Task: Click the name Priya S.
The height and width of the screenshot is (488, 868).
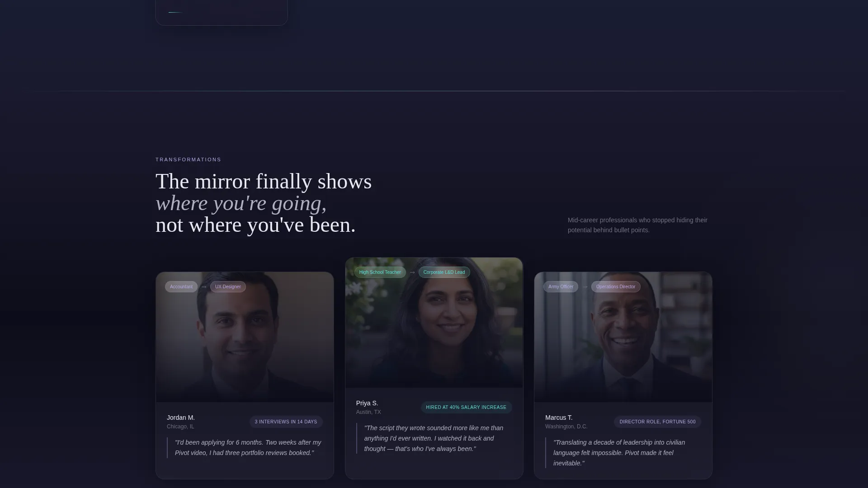Action: (x=367, y=404)
